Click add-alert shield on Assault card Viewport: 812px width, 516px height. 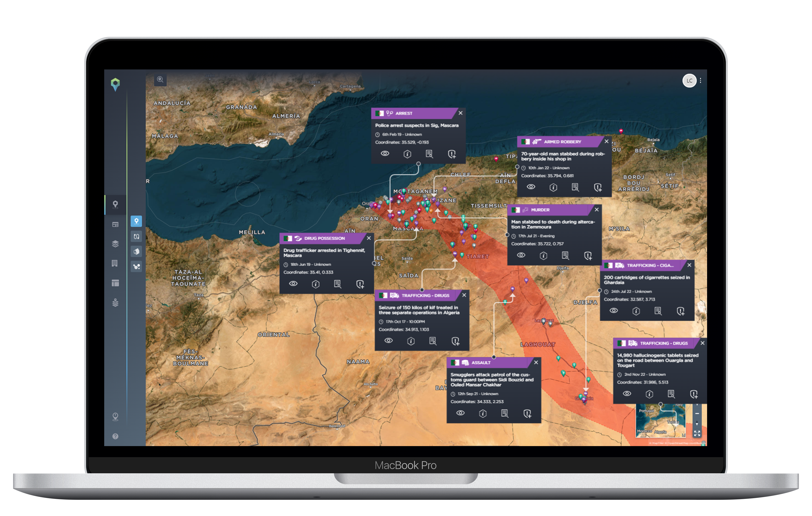(527, 414)
